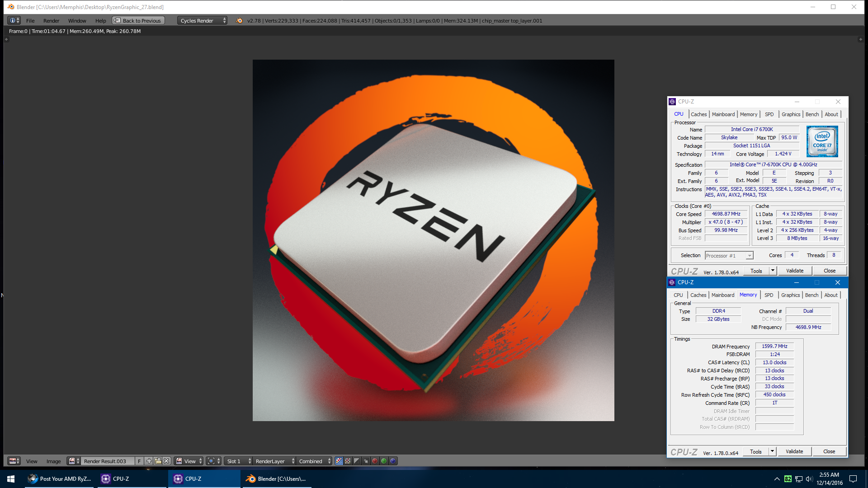Toggle Color-only channel display
This screenshot has width=868, height=488.
coord(348,461)
